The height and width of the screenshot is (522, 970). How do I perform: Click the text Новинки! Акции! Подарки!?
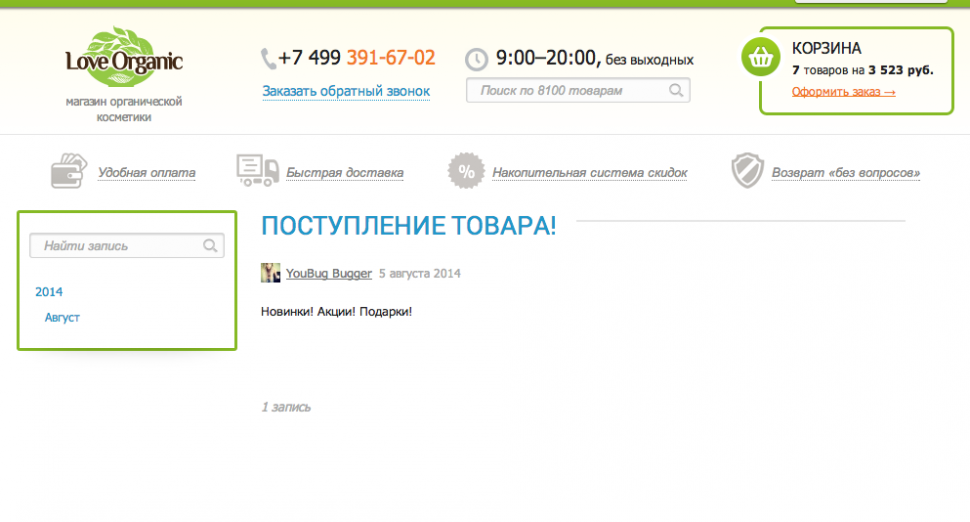coord(337,312)
